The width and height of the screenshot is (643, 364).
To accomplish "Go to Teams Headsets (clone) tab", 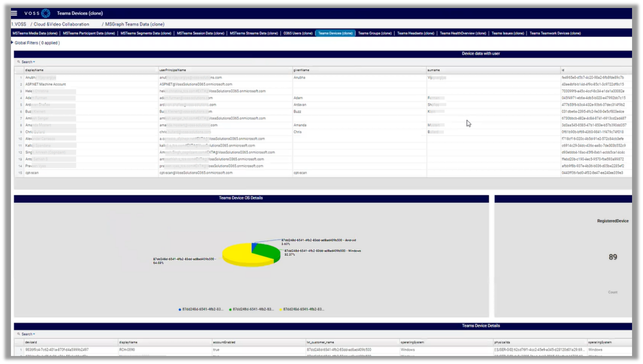I will (x=415, y=33).
